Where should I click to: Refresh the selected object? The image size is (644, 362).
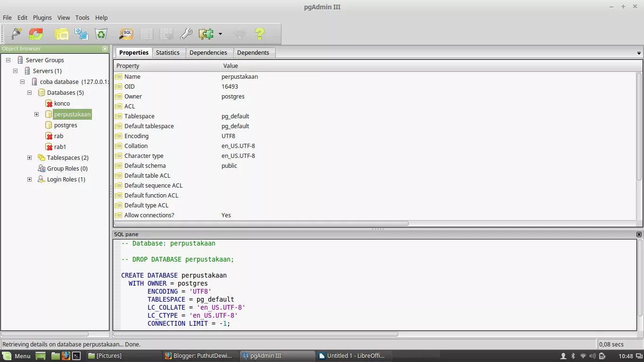pos(36,33)
